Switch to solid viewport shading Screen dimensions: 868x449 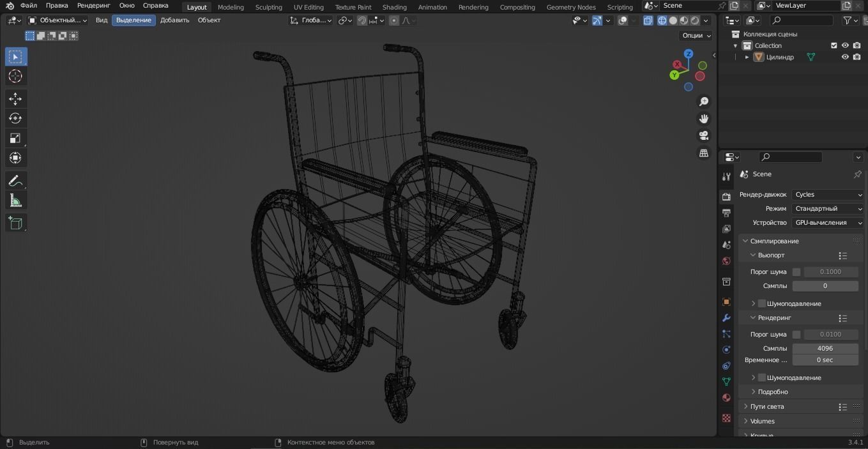(673, 20)
